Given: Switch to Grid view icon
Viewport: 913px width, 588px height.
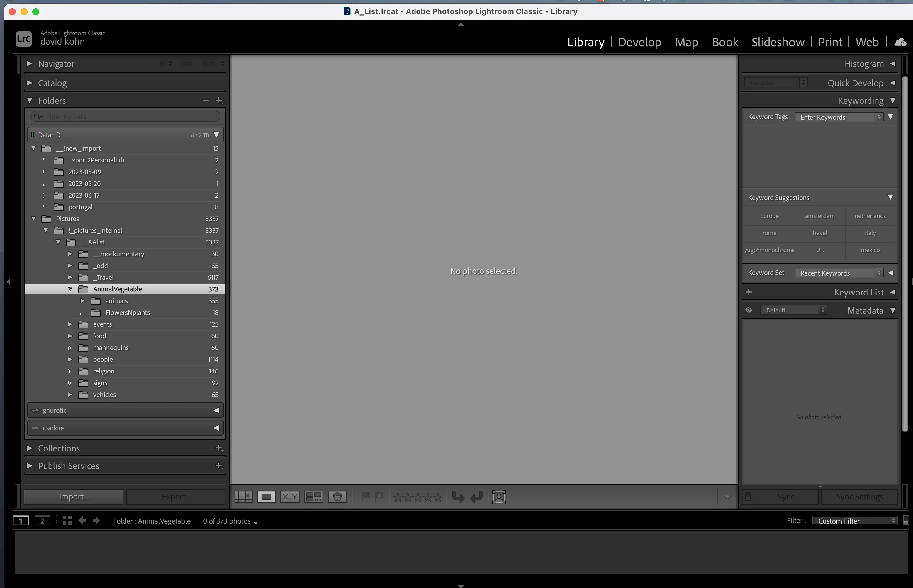Looking at the screenshot, I should tap(243, 497).
